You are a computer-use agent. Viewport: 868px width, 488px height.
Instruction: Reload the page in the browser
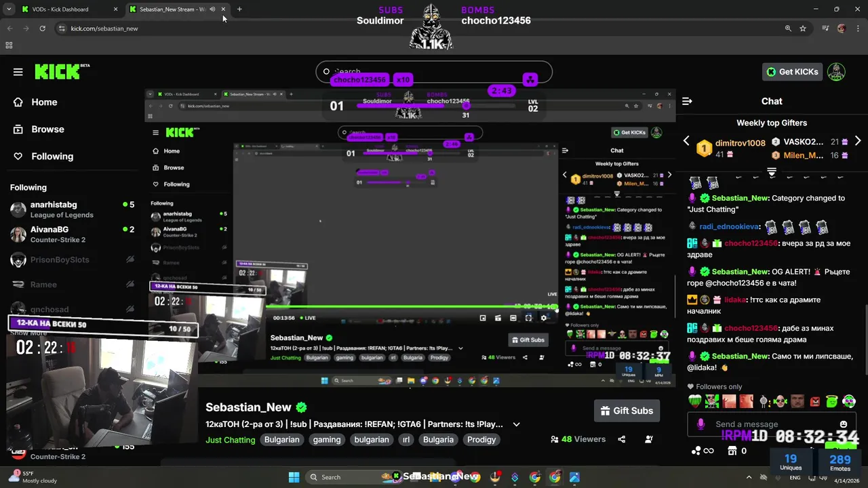pyautogui.click(x=42, y=28)
